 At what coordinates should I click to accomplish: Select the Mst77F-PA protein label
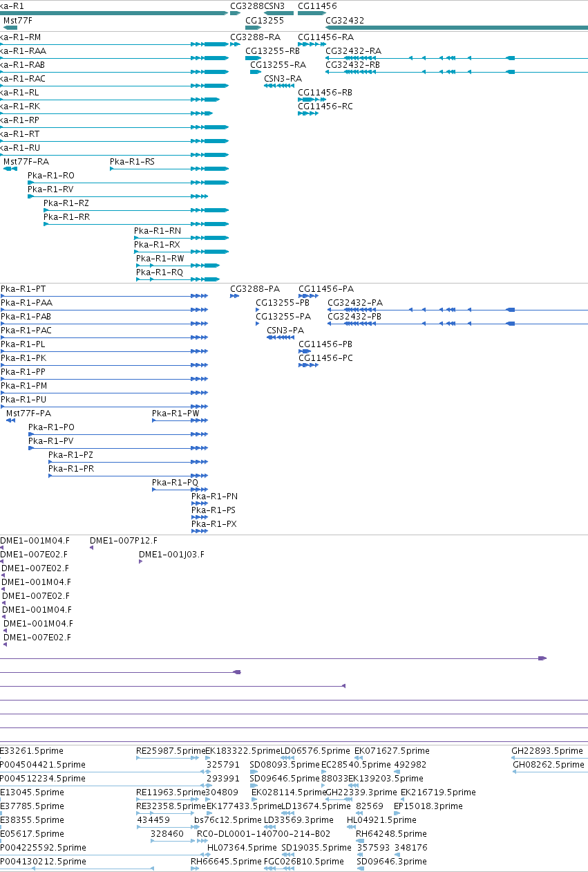28,414
